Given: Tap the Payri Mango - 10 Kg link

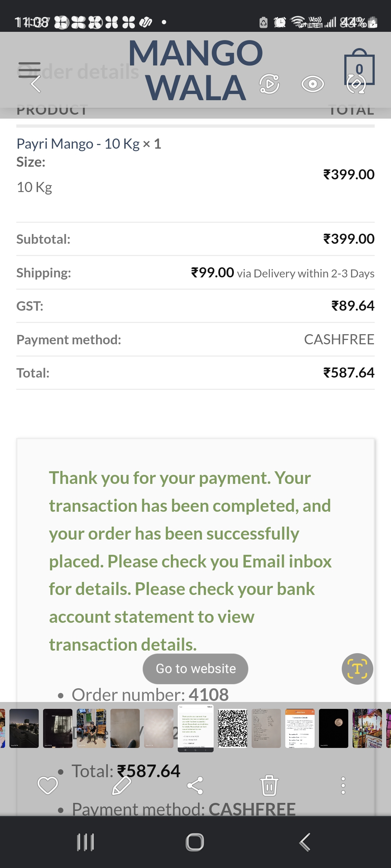Looking at the screenshot, I should [x=78, y=144].
